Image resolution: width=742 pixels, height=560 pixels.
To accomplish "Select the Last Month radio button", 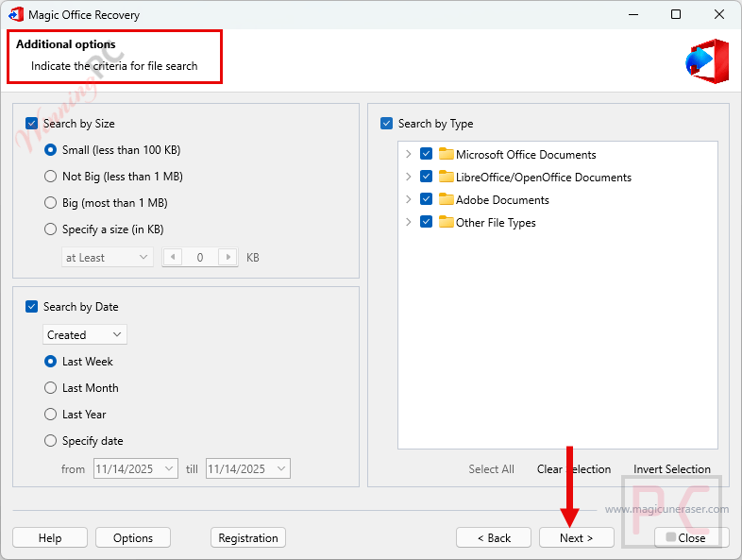I will click(x=50, y=388).
